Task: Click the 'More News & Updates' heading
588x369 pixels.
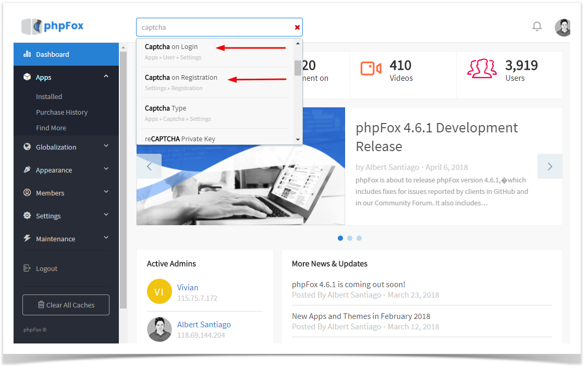Action: (329, 264)
